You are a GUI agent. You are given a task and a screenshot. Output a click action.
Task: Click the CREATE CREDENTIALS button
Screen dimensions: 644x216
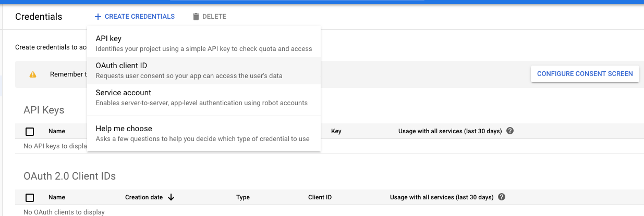[x=135, y=17]
